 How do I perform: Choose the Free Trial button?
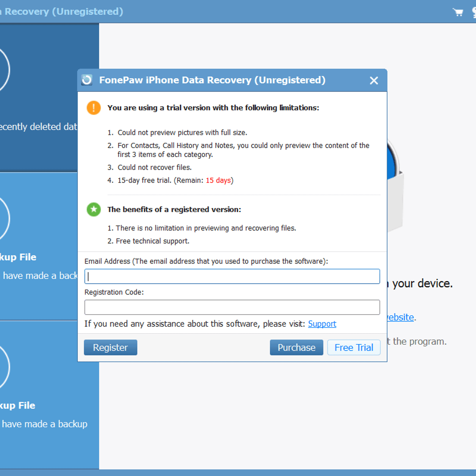point(354,347)
